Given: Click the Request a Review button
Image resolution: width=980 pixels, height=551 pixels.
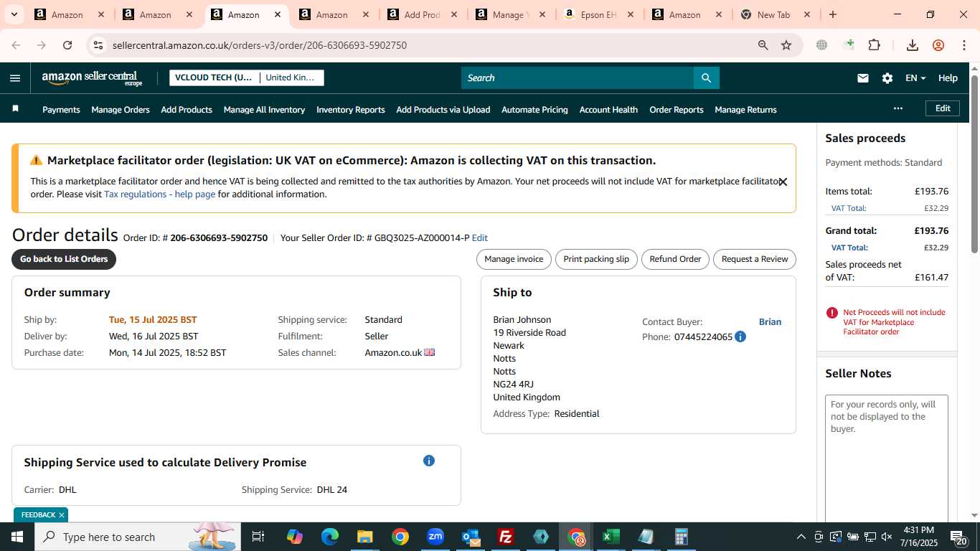Looking at the screenshot, I should (755, 259).
